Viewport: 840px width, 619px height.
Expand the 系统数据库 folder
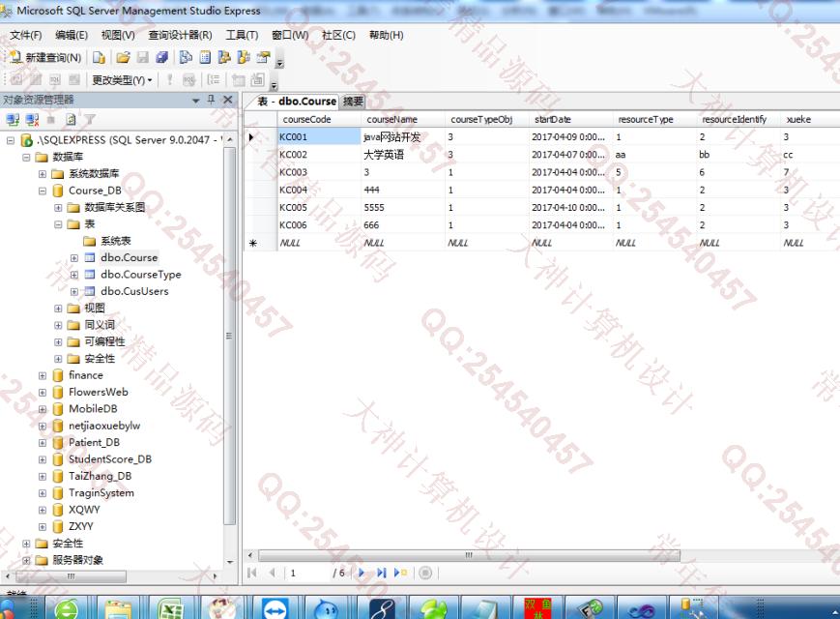tap(43, 174)
